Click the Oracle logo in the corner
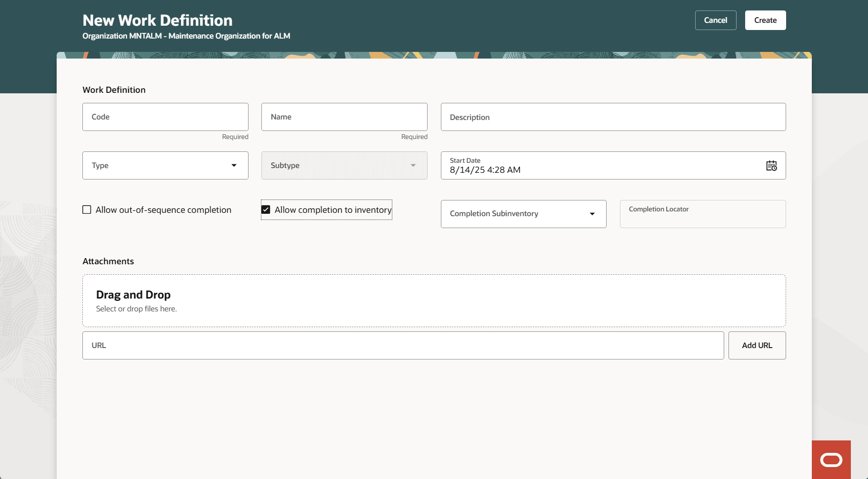 coord(831,459)
